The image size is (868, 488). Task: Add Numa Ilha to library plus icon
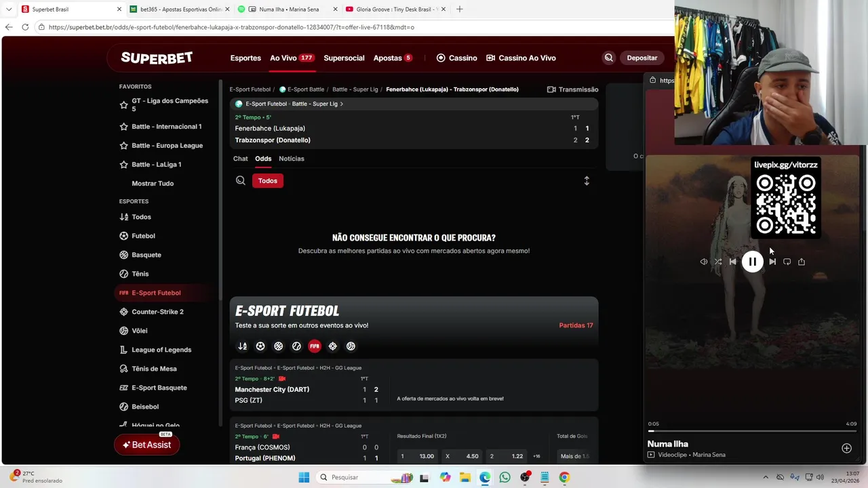(846, 448)
